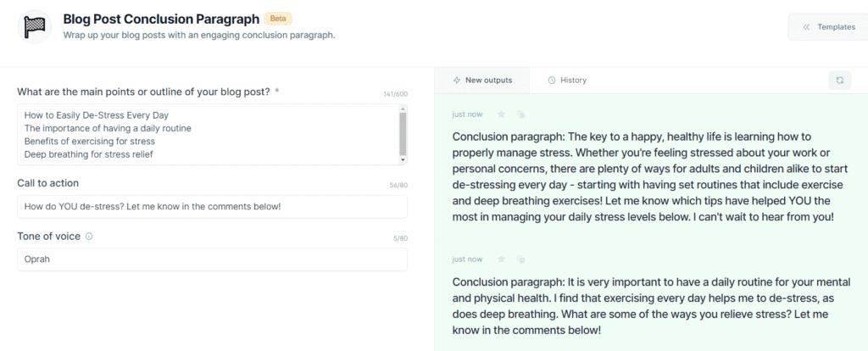
Task: Click the Call to action input field
Action: 213,207
